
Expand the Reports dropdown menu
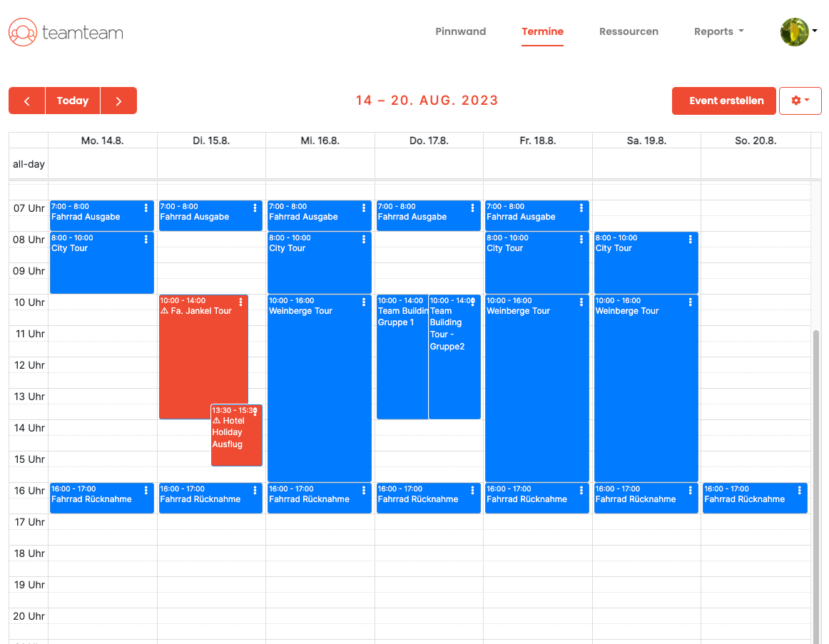[718, 31]
